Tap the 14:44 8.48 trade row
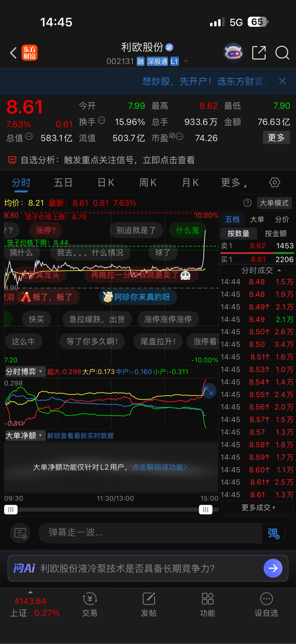Image resolution: width=296 pixels, height=644 pixels. (x=257, y=282)
